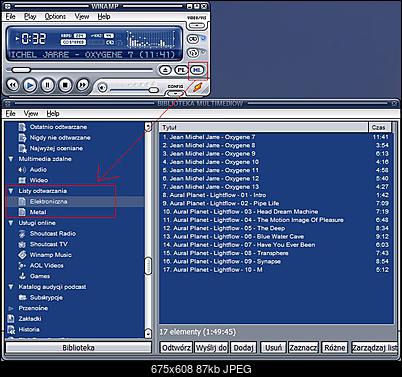This screenshot has height=377, width=402.
Task: Toggle the ML media library button
Action: [x=197, y=70]
